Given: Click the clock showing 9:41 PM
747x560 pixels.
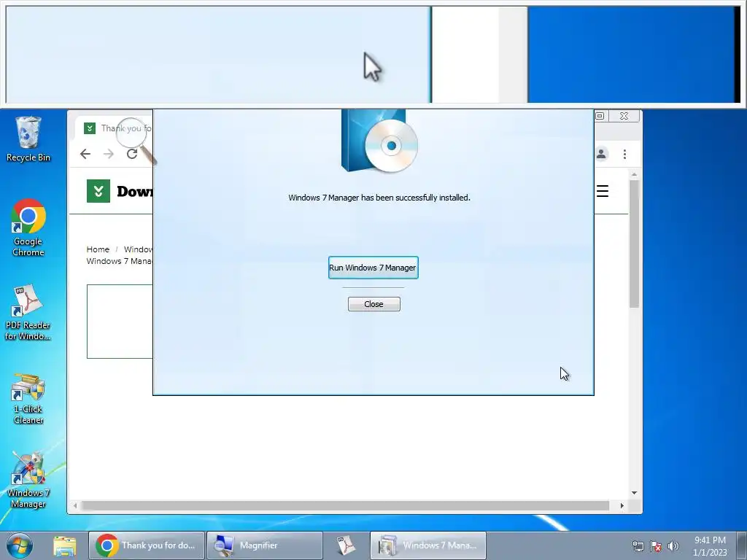Looking at the screenshot, I should (710, 545).
